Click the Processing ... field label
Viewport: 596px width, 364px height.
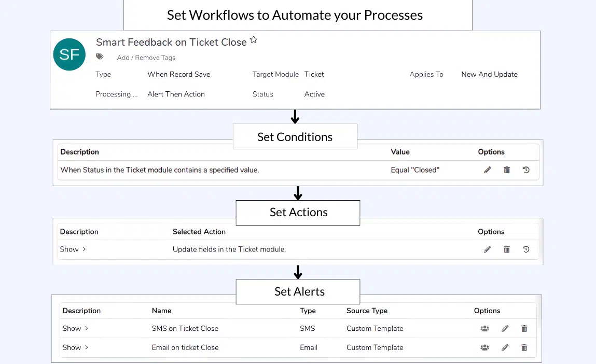click(x=116, y=94)
